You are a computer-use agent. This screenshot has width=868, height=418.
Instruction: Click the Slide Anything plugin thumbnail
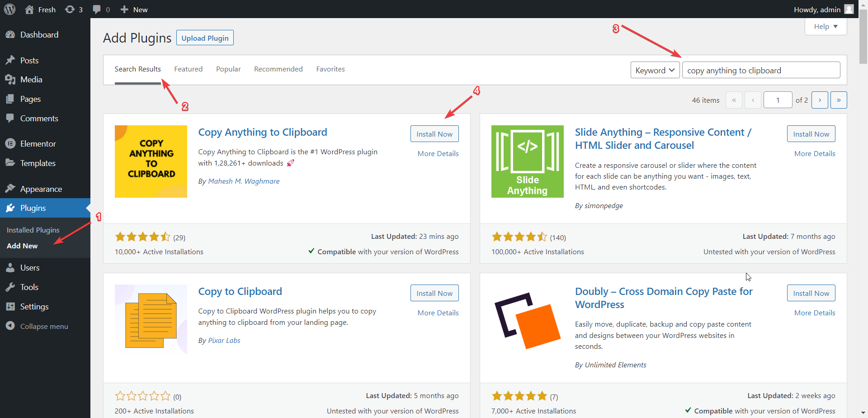(528, 161)
